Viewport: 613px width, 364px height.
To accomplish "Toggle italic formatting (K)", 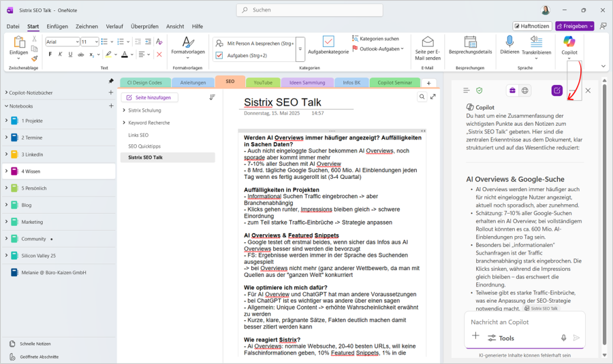I will (60, 54).
